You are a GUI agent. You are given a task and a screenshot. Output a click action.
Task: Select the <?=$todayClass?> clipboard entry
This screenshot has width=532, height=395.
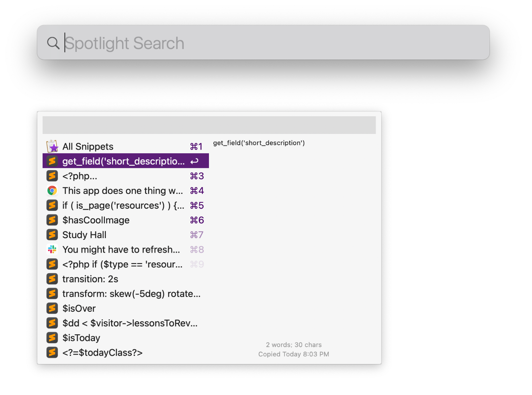126,352
